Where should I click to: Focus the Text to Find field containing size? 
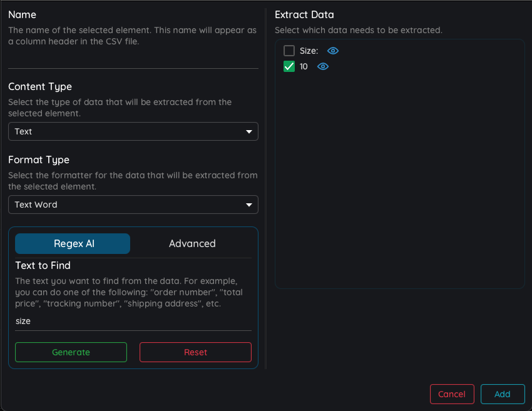133,321
